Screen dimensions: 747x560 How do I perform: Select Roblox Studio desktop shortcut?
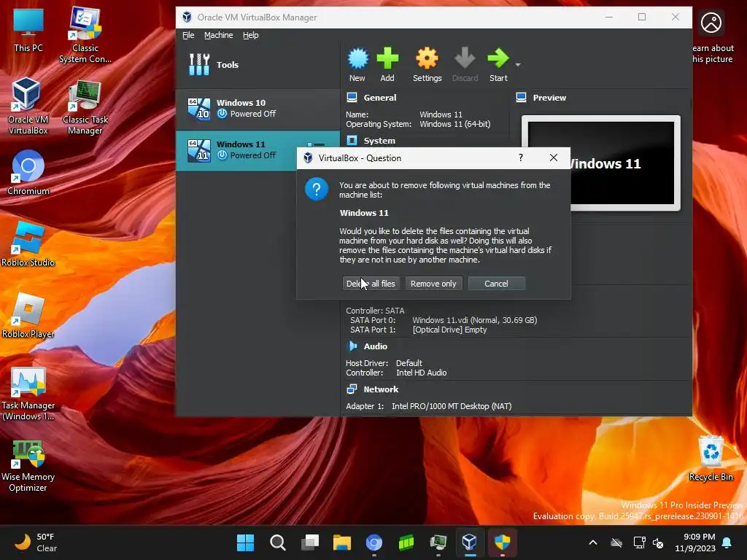pos(28,244)
